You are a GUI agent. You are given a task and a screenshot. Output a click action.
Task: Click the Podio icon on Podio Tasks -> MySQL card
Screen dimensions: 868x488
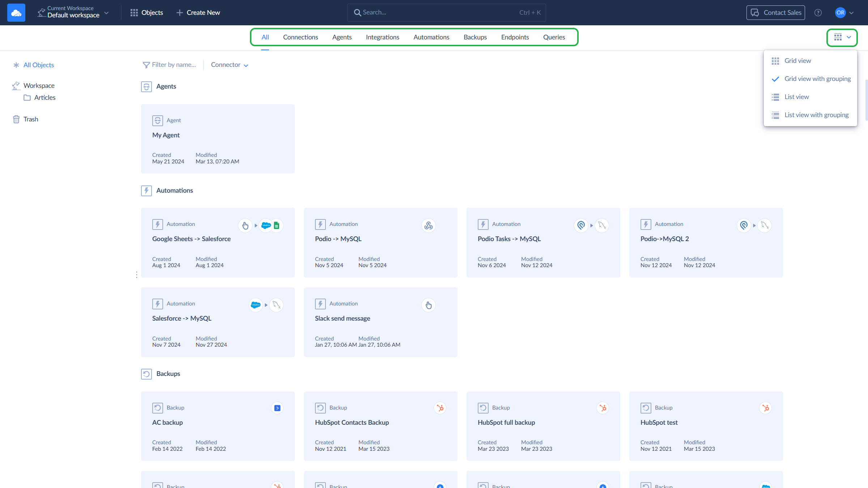pos(581,226)
